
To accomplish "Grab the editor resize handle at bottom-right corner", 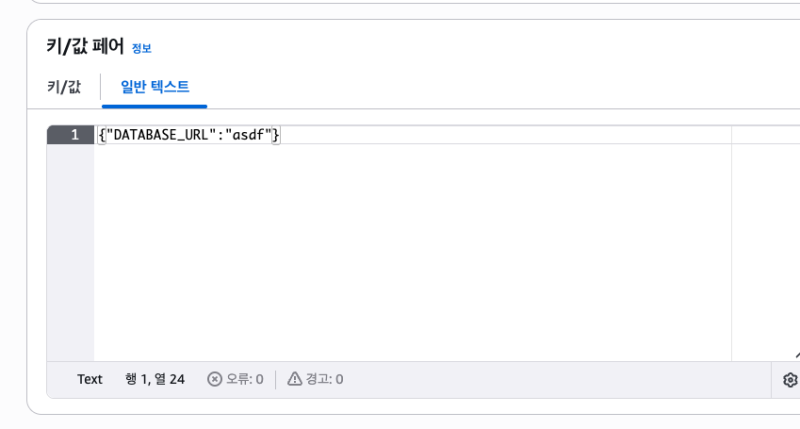I will (795, 355).
